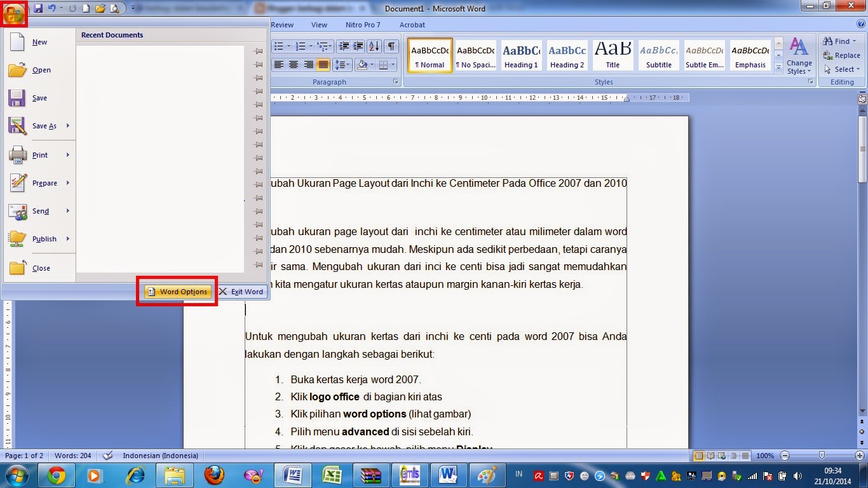Screen dimensions: 868x488
Task: Toggle Justify alignment
Action: pos(323,65)
